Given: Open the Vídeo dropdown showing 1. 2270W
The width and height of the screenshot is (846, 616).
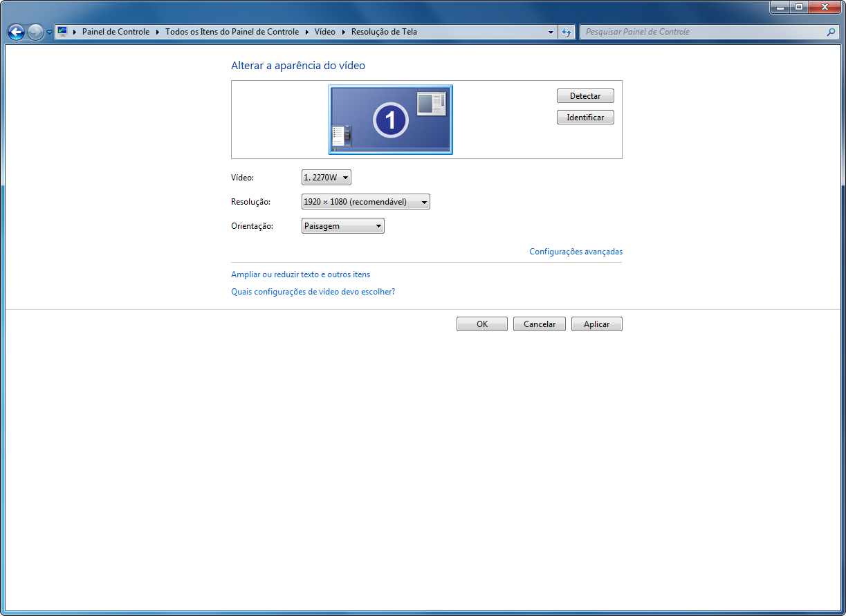Looking at the screenshot, I should (327, 178).
